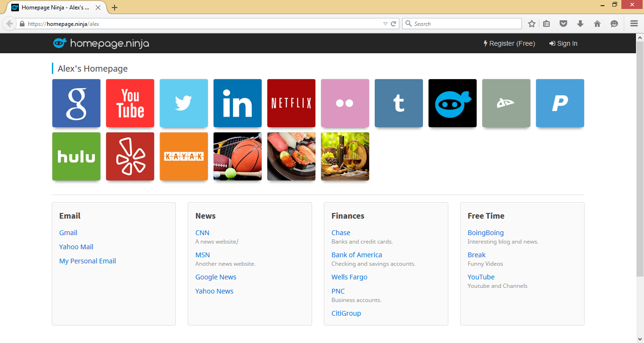The image size is (644, 343).
Task: Open the Yahoo News link
Action: pyautogui.click(x=215, y=291)
